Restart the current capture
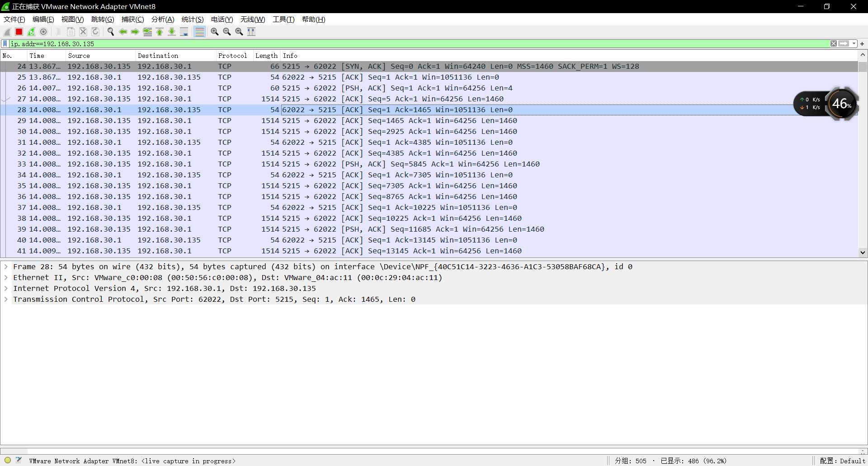868x466 pixels. click(31, 32)
